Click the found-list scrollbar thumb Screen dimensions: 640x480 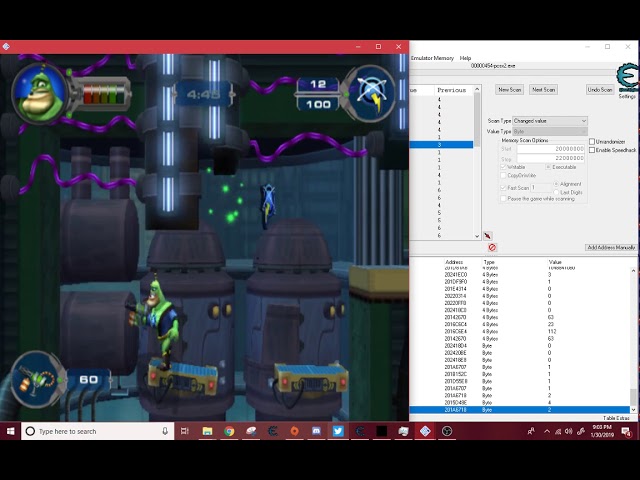477,118
